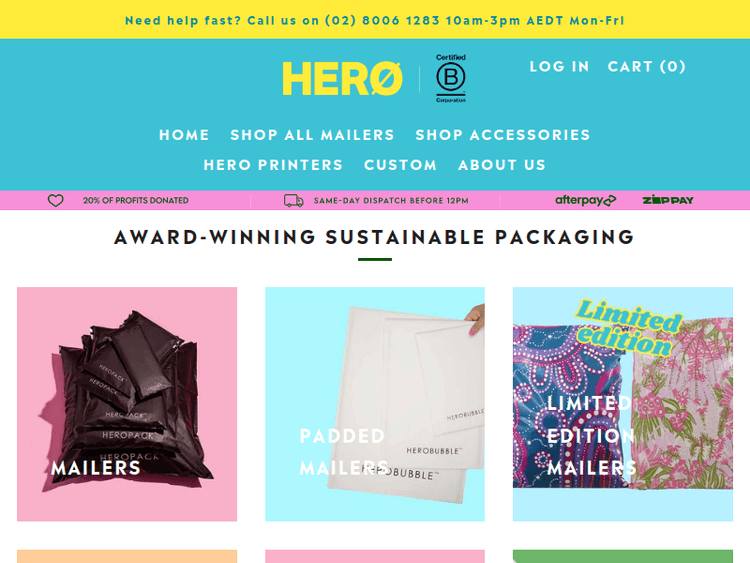Click the yellow HERO logo

point(342,78)
